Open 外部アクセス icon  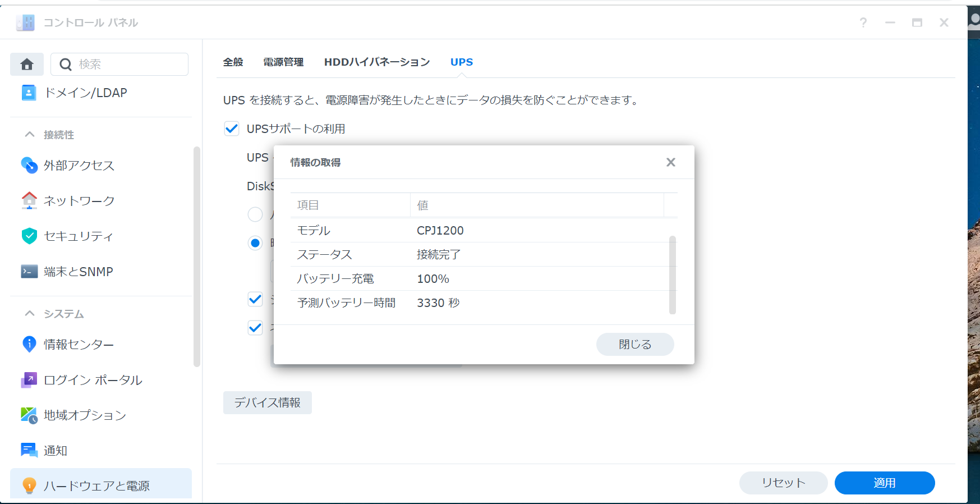click(x=29, y=165)
